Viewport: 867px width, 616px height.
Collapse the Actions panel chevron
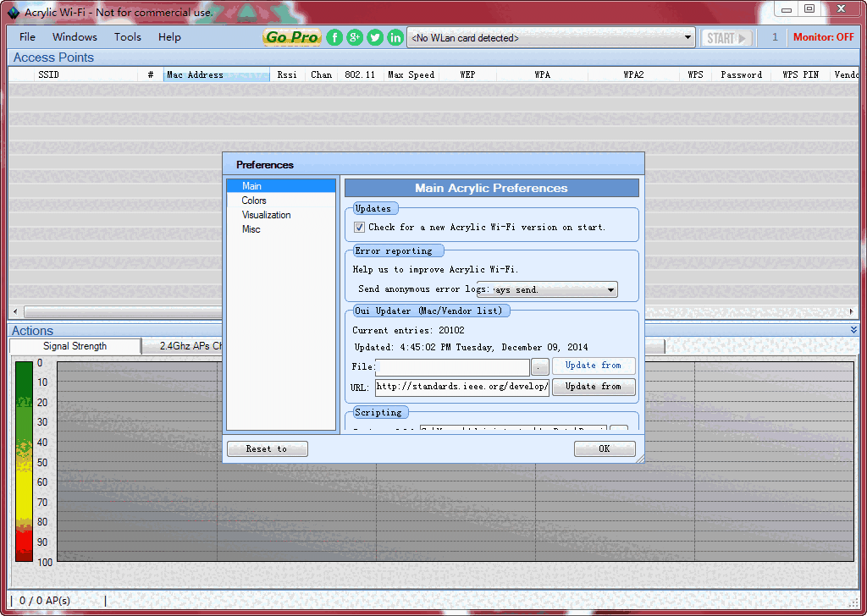(853, 329)
